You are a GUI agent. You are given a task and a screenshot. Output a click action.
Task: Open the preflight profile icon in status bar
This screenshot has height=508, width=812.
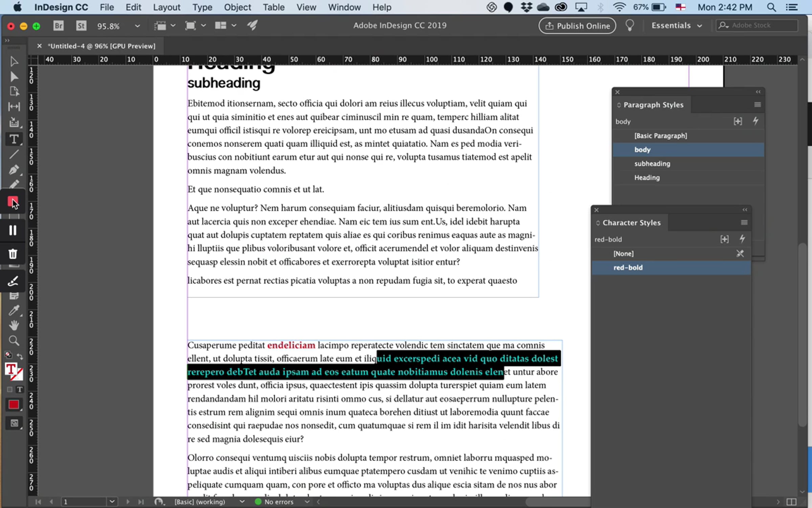[x=159, y=502]
